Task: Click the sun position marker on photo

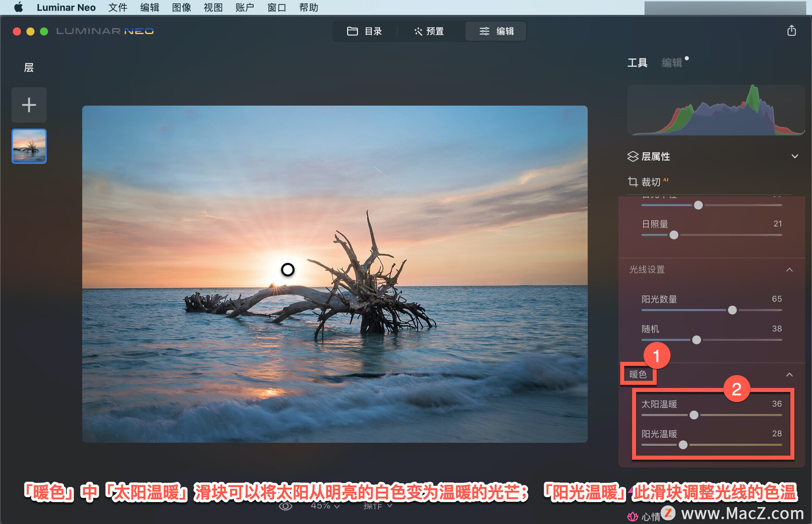Action: click(x=288, y=270)
